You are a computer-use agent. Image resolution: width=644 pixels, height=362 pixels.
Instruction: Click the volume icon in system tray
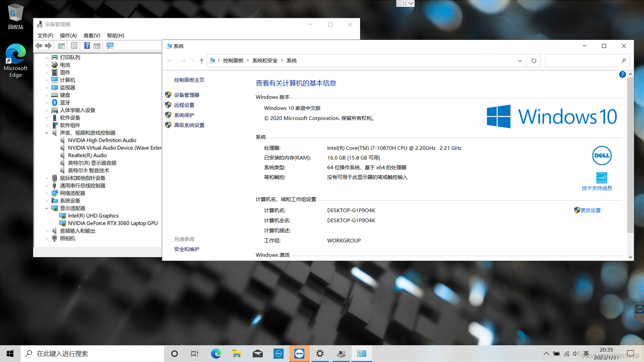point(576,354)
